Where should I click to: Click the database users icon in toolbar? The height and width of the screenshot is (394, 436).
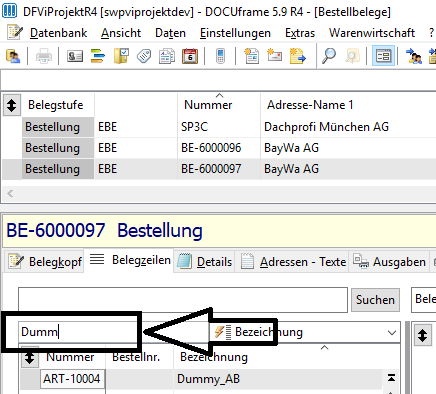pyautogui.click(x=13, y=56)
